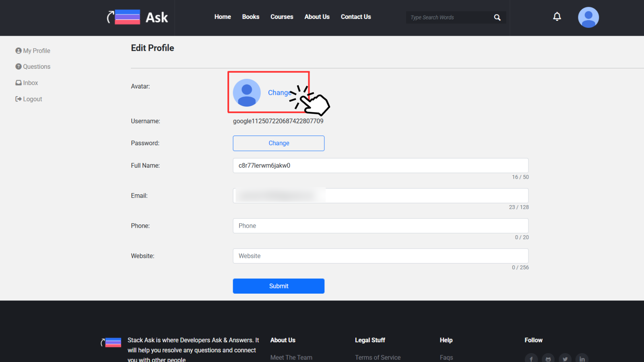644x362 pixels.
Task: Click the Twitter follow icon
Action: point(565,358)
